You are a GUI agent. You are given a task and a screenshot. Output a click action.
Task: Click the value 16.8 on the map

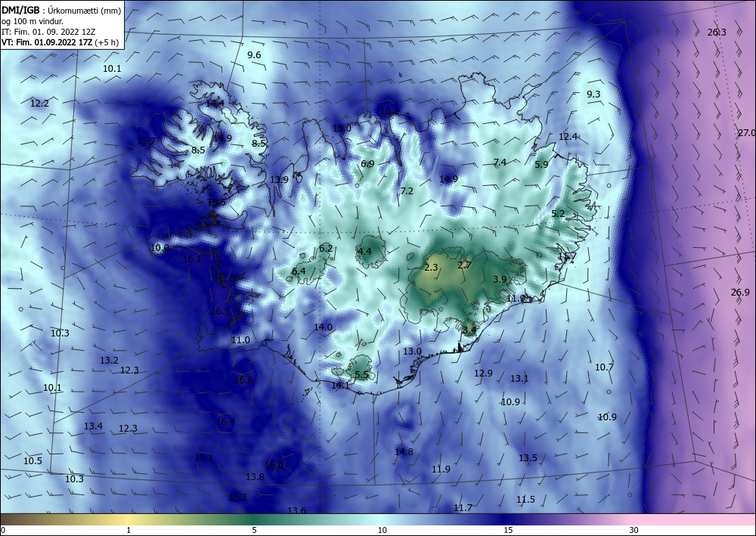[x=243, y=380]
